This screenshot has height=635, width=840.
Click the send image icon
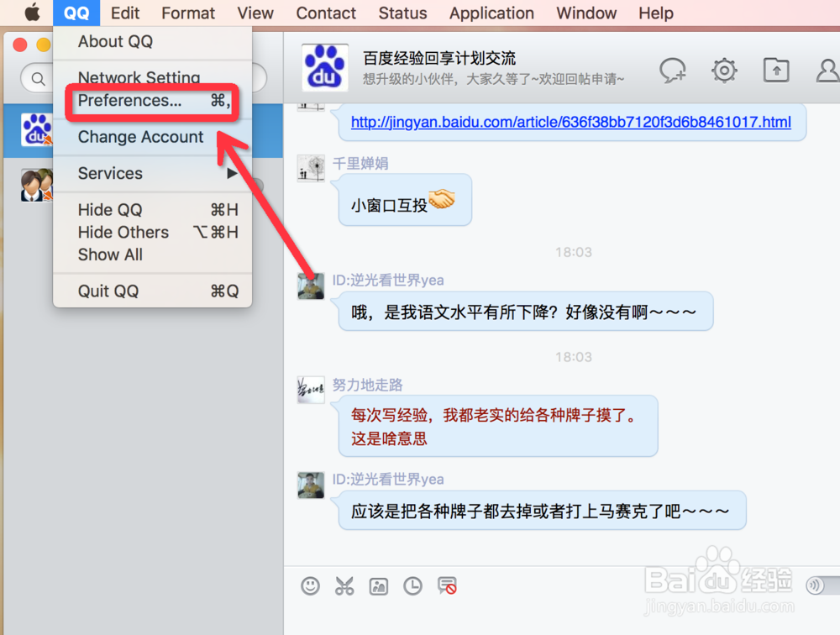coord(378,585)
